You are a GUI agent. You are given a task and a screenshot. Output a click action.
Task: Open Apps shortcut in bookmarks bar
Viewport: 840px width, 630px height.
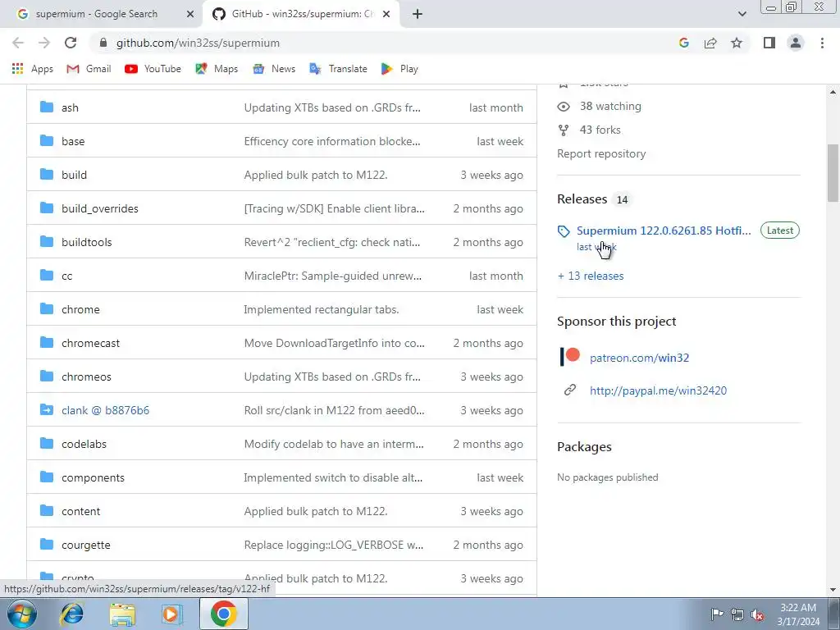point(32,69)
